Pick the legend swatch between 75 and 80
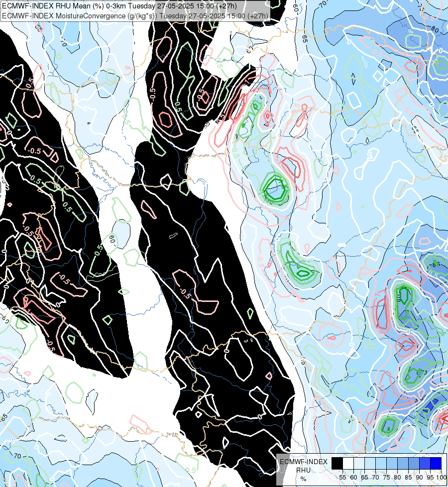This screenshot has width=448, height=487. (x=392, y=463)
